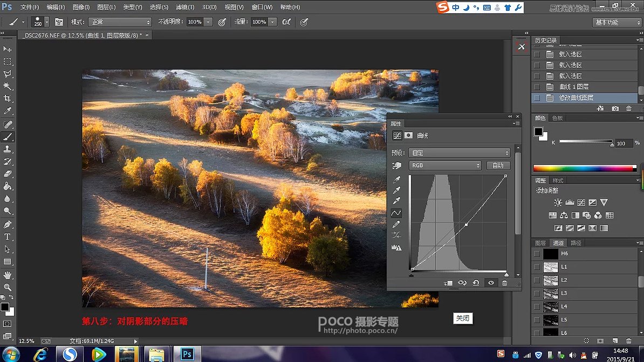Select the Hand tool
Screen dimensions: 644x362
[x=8, y=275]
